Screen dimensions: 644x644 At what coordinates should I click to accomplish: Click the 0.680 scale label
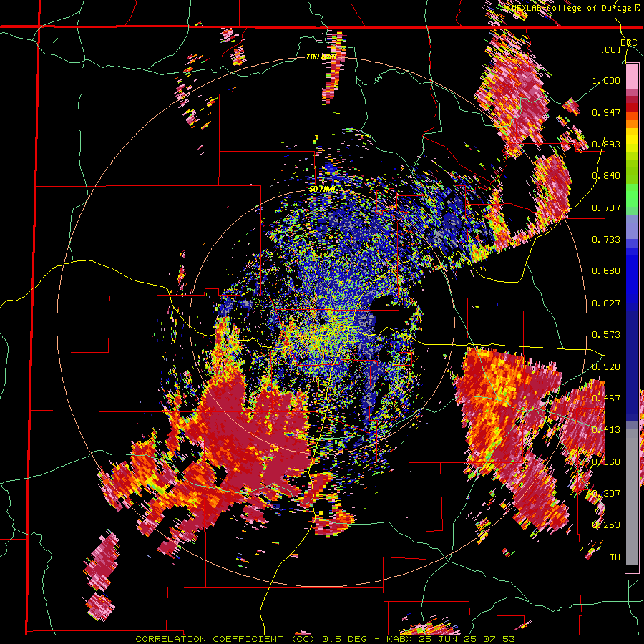tap(606, 271)
